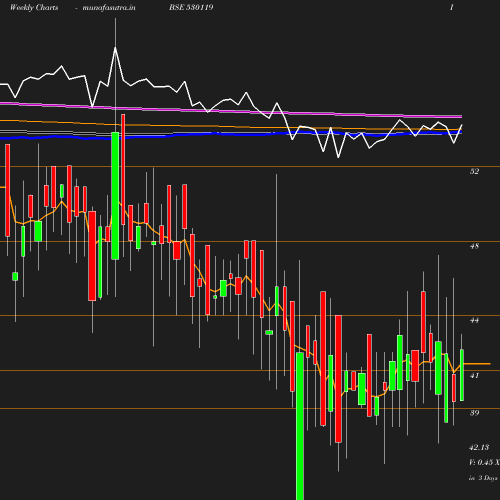Click the last price value 42.13
500x500 pixels.
479,447
